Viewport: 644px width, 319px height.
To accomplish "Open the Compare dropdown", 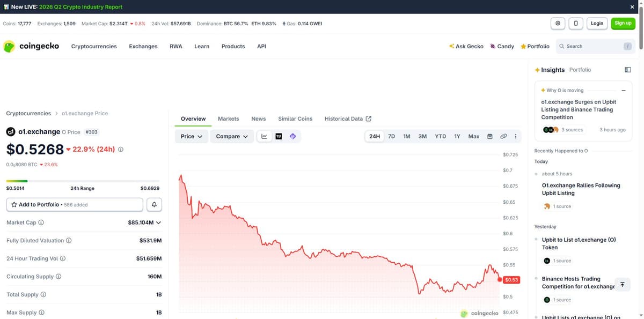I will click(232, 136).
